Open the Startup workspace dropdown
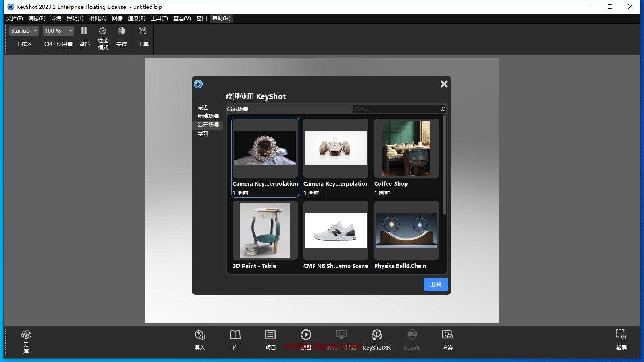 click(24, 31)
